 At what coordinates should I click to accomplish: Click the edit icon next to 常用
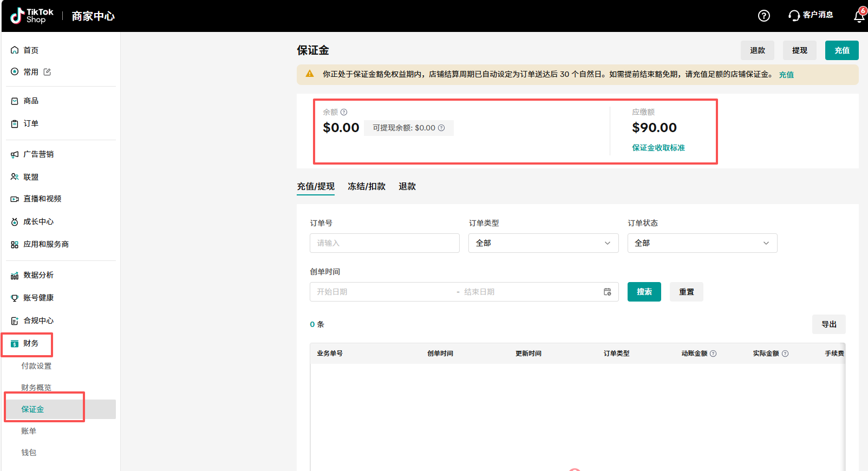pyautogui.click(x=47, y=72)
